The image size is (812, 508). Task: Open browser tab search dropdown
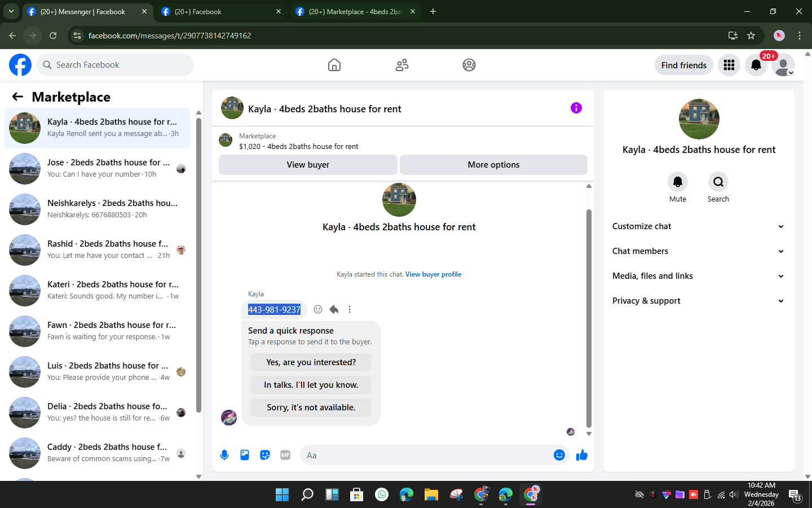[11, 11]
